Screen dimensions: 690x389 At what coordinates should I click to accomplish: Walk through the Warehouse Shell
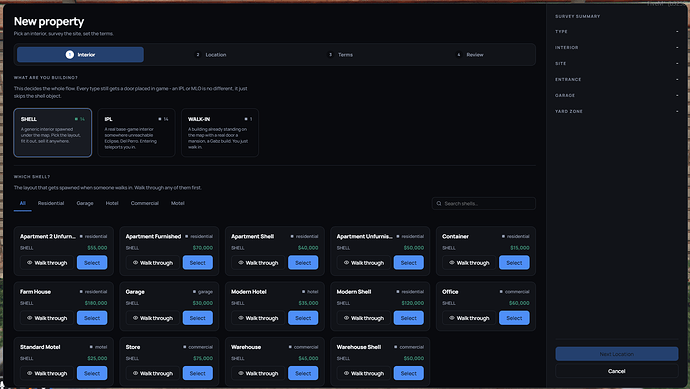tap(363, 373)
